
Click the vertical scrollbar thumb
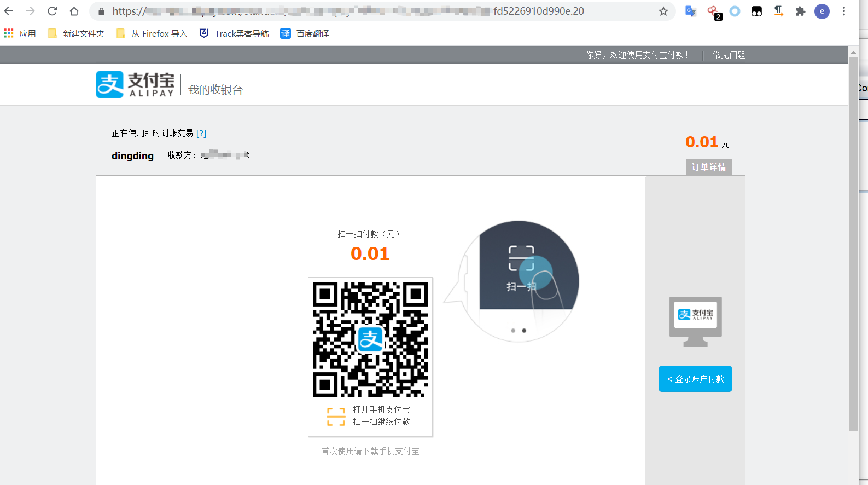tap(853, 244)
